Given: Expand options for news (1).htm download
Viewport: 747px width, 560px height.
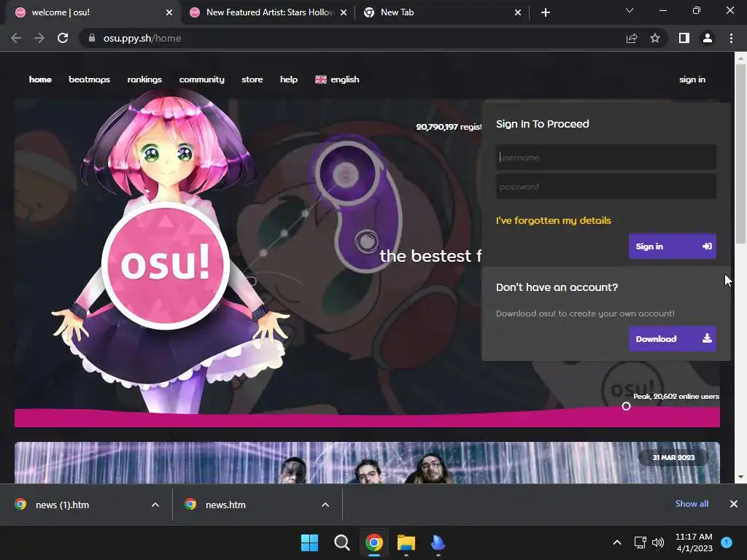Looking at the screenshot, I should [155, 505].
